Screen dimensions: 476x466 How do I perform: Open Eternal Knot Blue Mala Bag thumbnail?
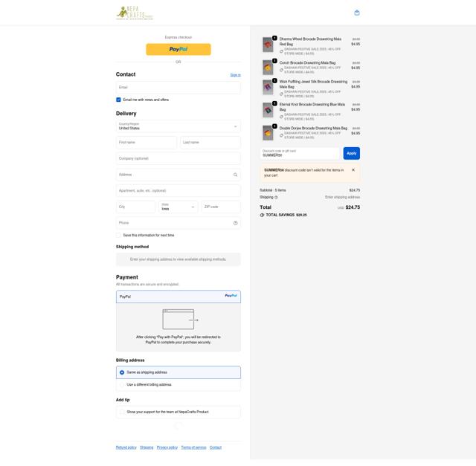pos(268,110)
